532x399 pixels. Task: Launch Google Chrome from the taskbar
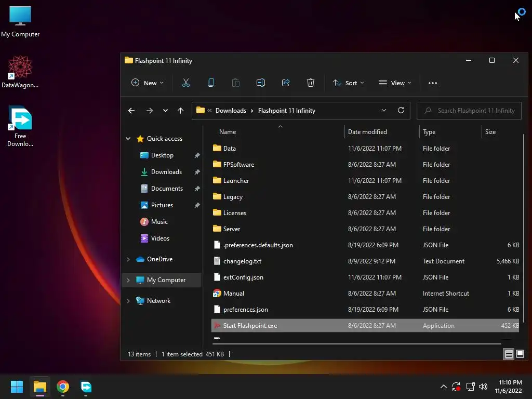[x=63, y=387]
